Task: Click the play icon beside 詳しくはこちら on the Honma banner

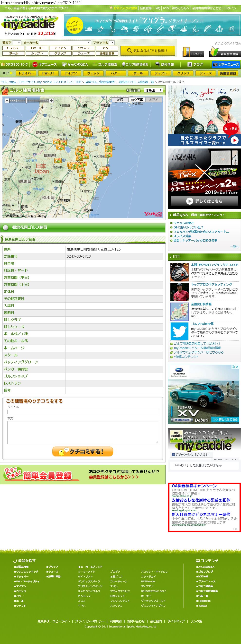Action: point(190,201)
